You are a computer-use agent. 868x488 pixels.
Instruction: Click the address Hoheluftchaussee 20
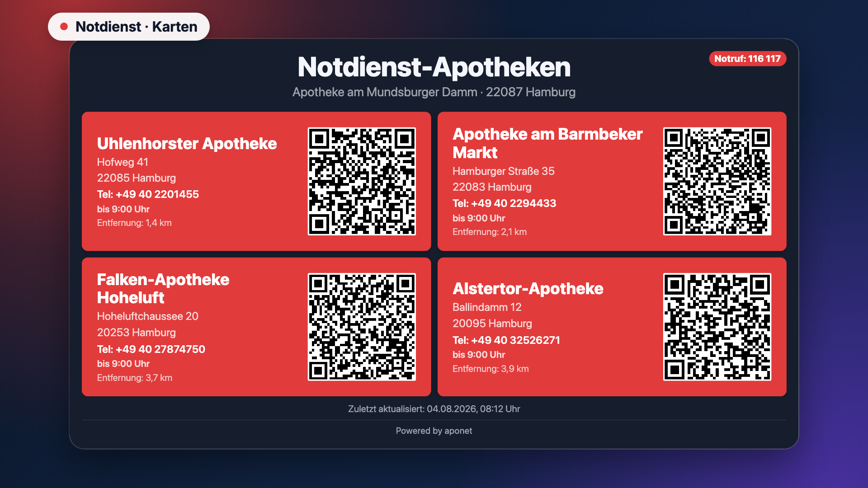(x=147, y=316)
